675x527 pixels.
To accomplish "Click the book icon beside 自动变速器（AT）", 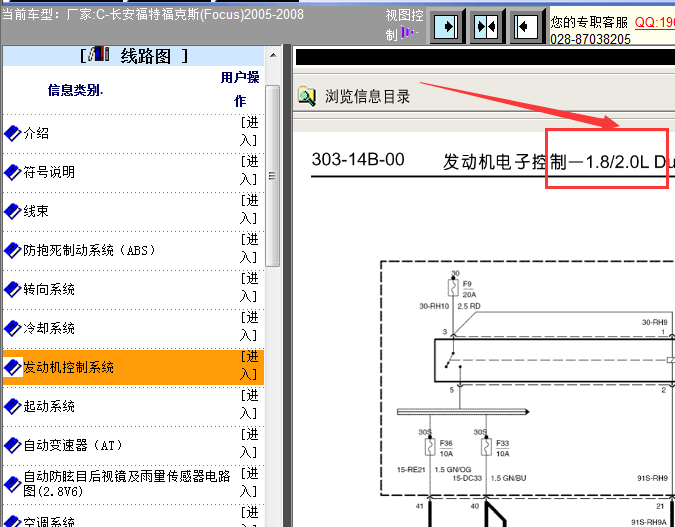I will pos(12,445).
